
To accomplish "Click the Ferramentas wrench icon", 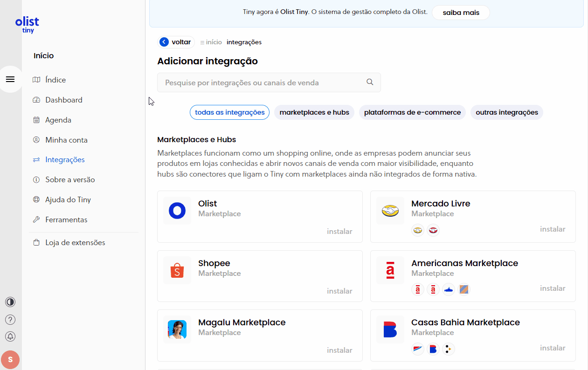I will (36, 219).
